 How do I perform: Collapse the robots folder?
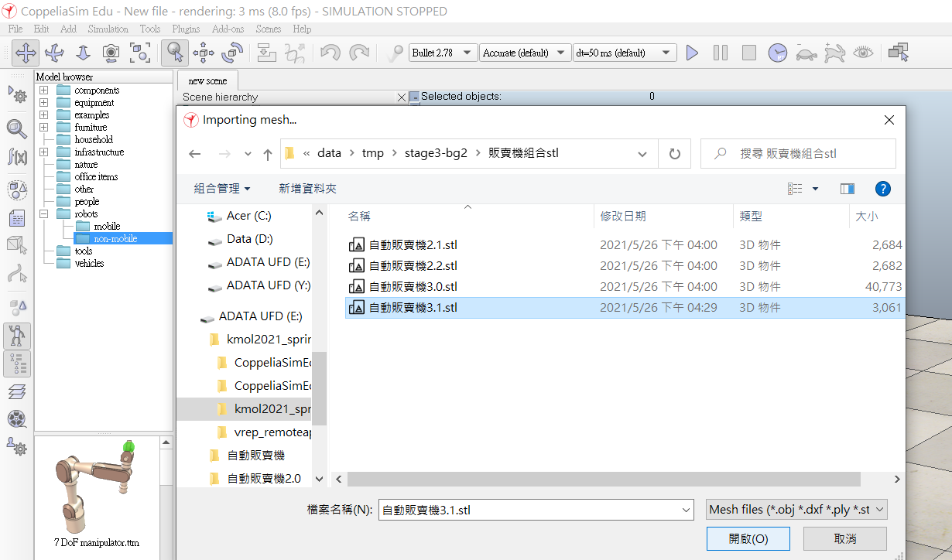43,214
